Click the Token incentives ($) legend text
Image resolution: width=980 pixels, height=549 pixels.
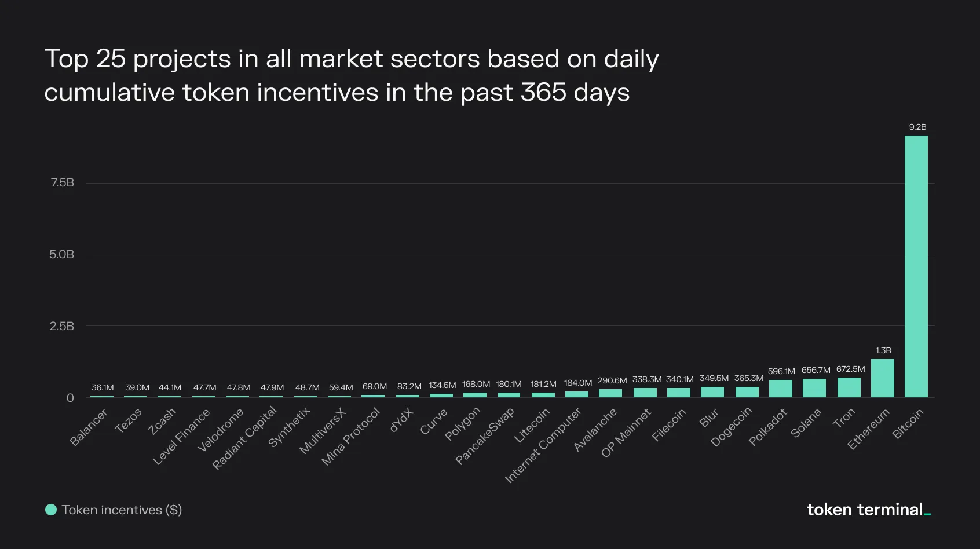pyautogui.click(x=122, y=510)
